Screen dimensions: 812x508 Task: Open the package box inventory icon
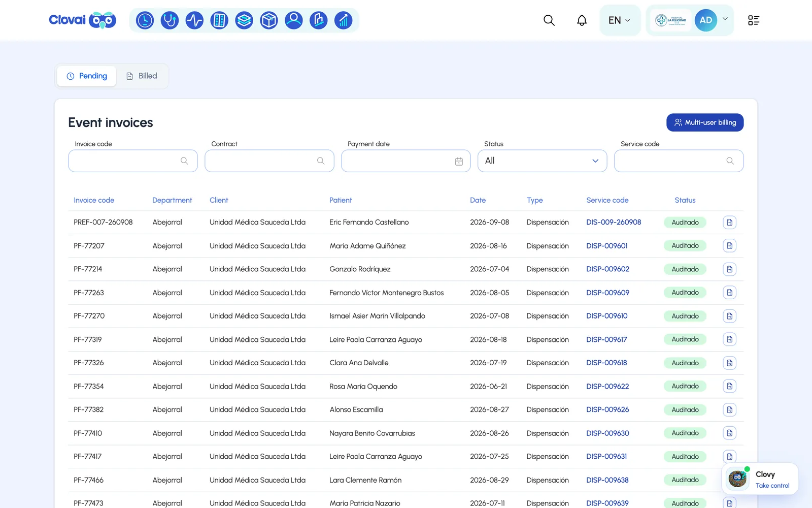(x=269, y=20)
